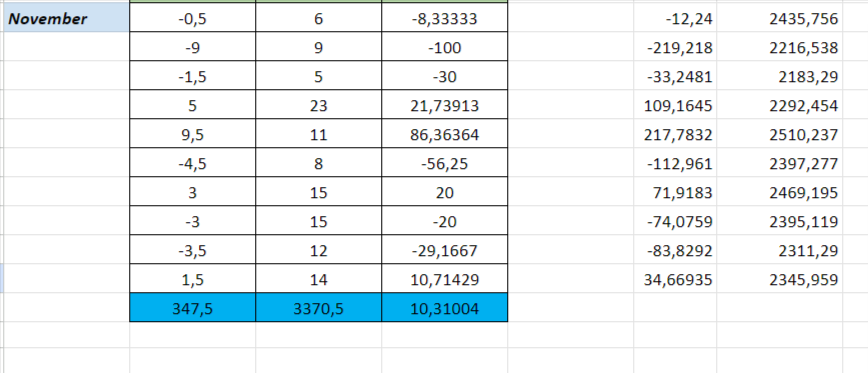Click the cell with value 12

(318, 250)
